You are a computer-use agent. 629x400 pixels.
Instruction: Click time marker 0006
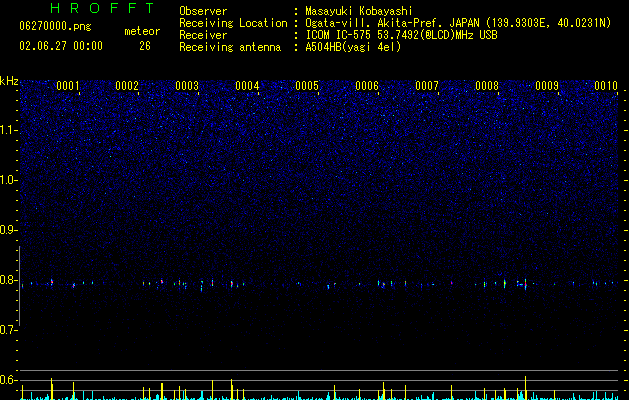pyautogui.click(x=367, y=86)
